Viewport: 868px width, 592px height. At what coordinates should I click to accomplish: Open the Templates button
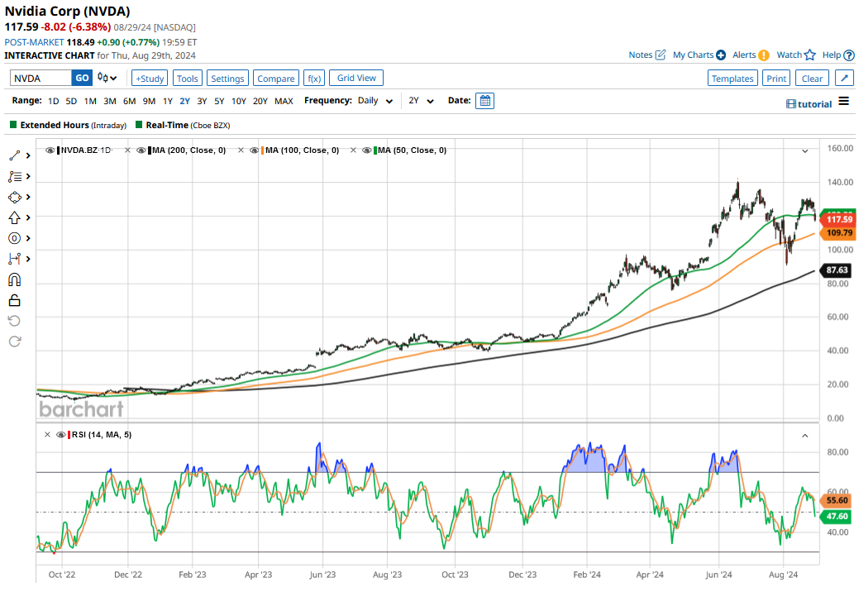[732, 79]
